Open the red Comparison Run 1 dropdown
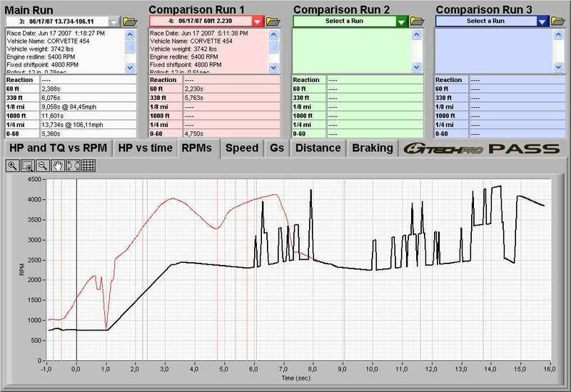 pos(258,21)
